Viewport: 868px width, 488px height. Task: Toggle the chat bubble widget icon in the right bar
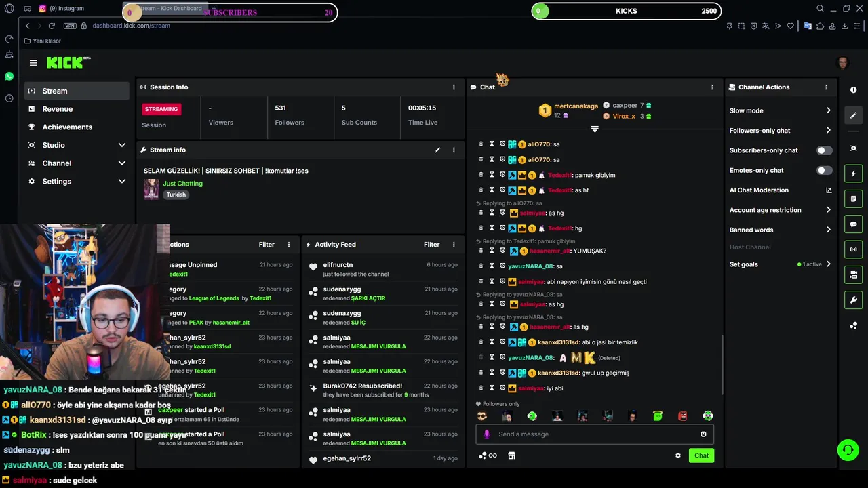pos(853,224)
